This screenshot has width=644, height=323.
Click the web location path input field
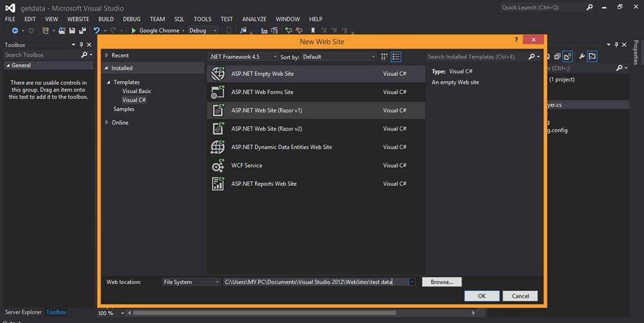pos(316,282)
